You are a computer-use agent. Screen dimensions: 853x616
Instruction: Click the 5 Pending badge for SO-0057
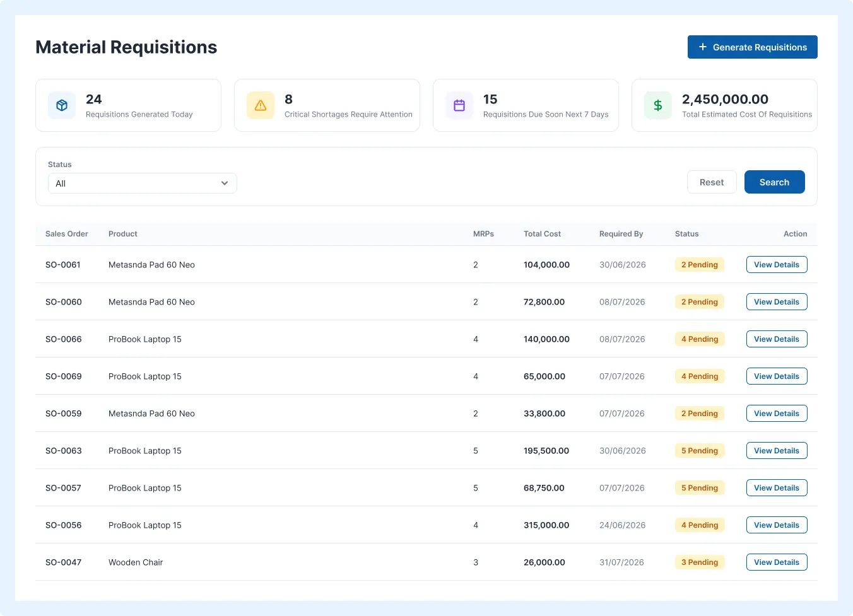[700, 488]
